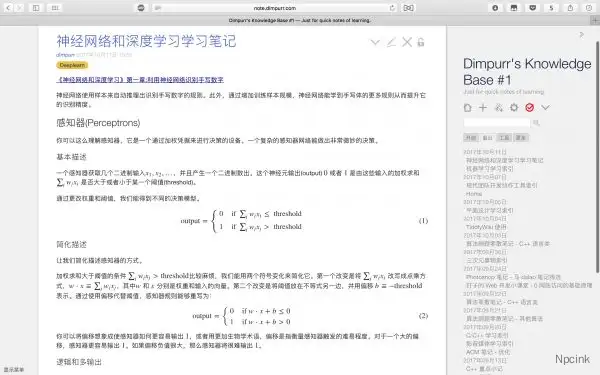
Task: Collapse the sidebar with the top-right chevron
Action: click(582, 35)
